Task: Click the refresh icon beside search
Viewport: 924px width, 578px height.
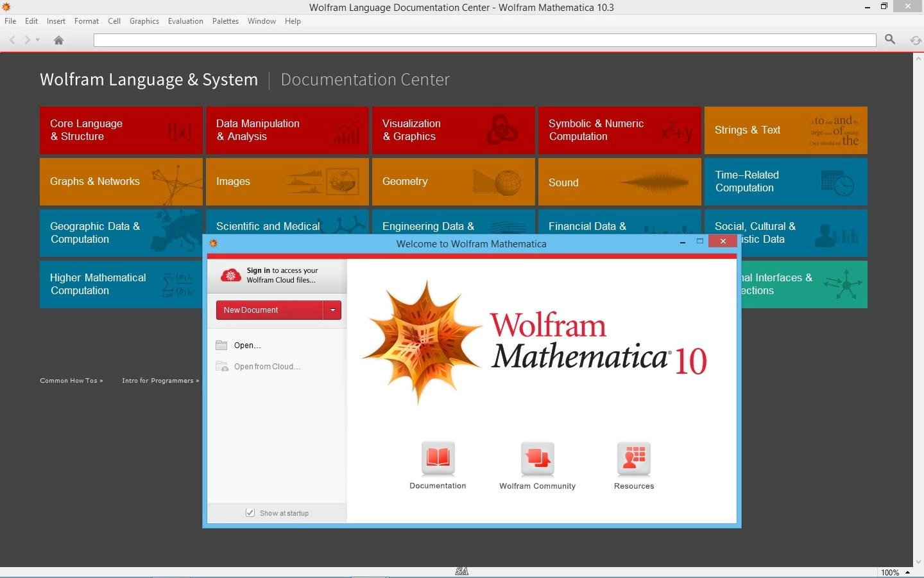Action: coord(916,40)
